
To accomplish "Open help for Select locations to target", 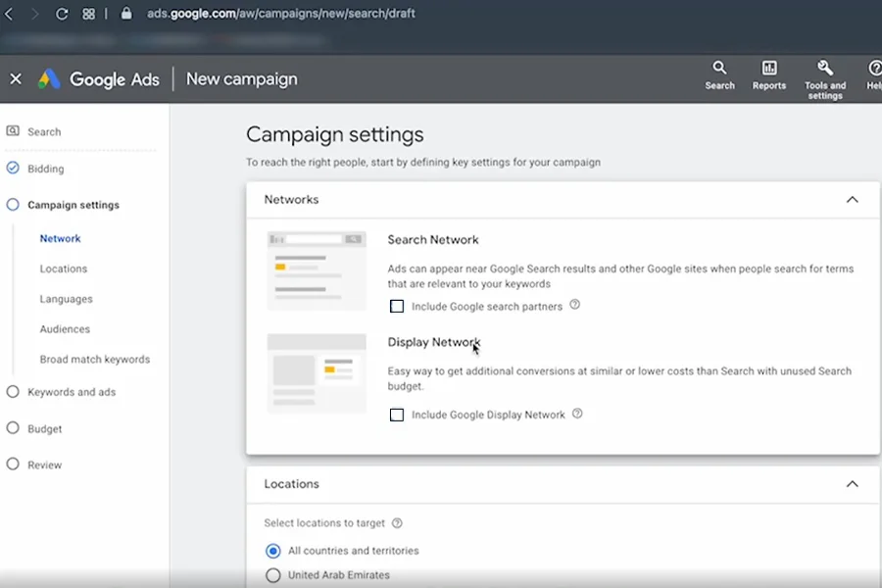I will tap(397, 523).
